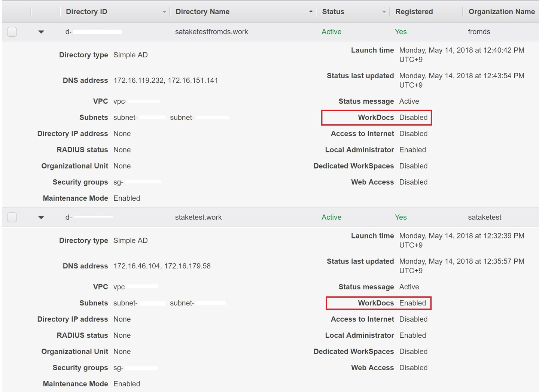The image size is (539, 392).
Task: Select the sataketestfromds.work directory checkbox
Action: 12,32
